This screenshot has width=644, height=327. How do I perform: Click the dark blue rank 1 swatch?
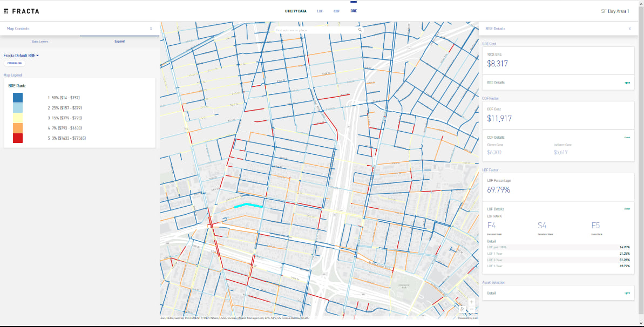[x=18, y=98]
